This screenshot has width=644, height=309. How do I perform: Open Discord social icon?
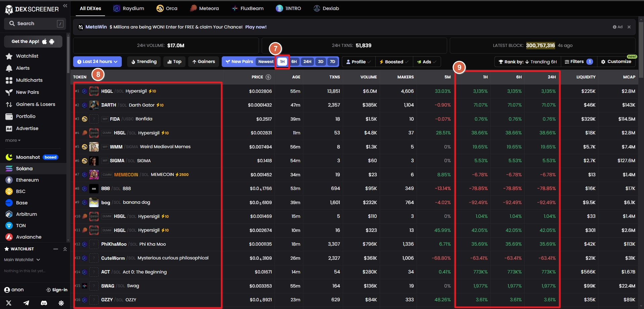click(44, 303)
